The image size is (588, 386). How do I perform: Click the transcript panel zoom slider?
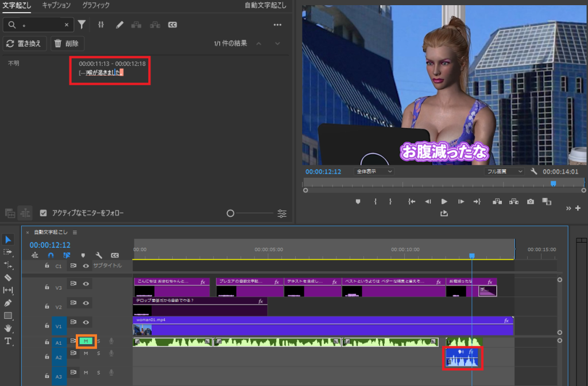coord(230,213)
